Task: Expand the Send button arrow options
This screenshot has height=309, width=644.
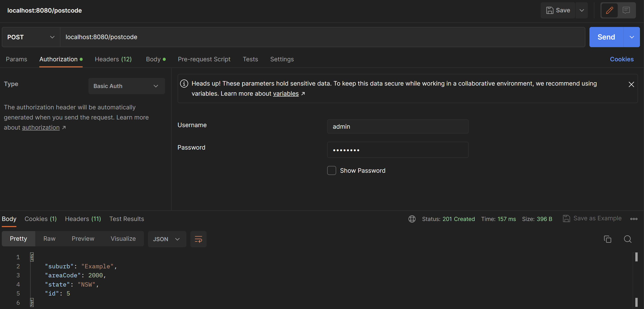Action: 631,37
